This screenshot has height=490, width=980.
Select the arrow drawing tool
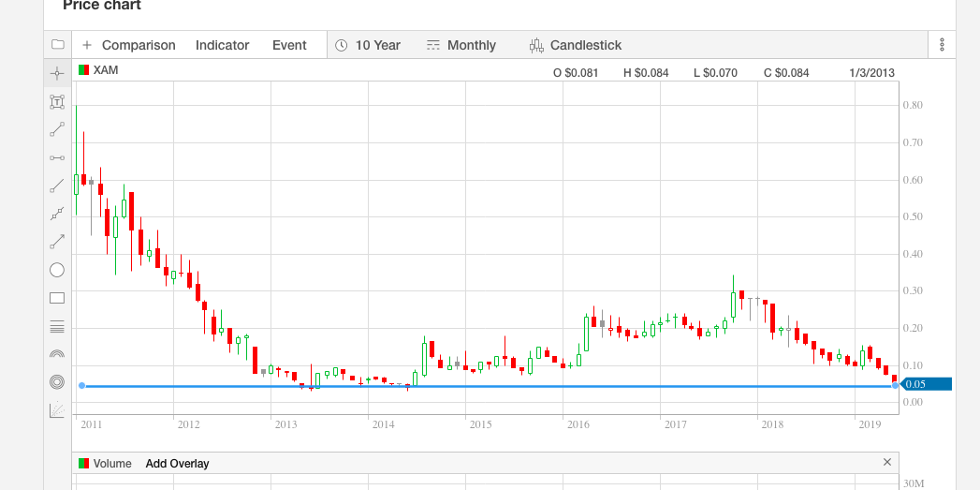click(57, 242)
